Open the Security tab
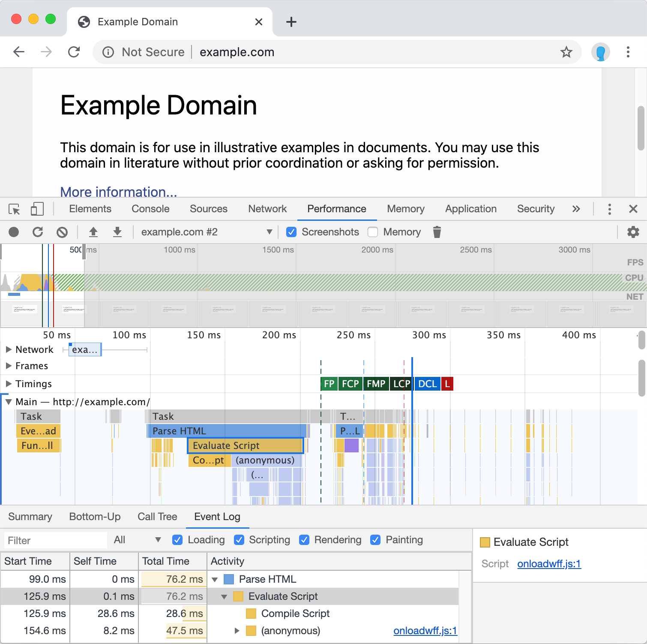Viewport: 647px width, 644px height. pos(536,209)
